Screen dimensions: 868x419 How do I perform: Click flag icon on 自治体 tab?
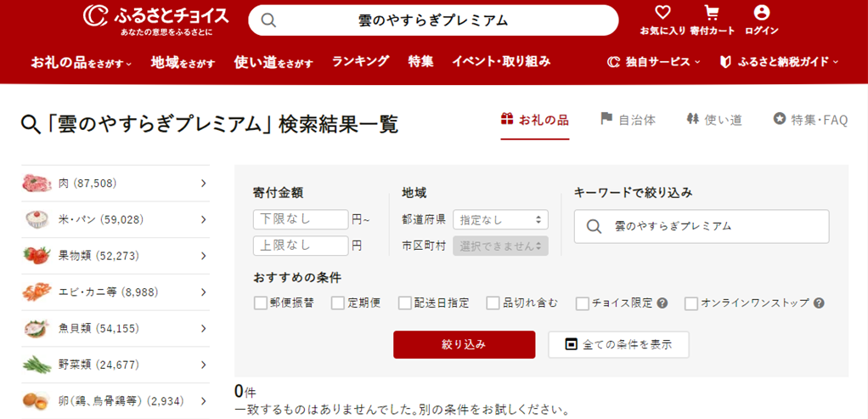point(606,119)
